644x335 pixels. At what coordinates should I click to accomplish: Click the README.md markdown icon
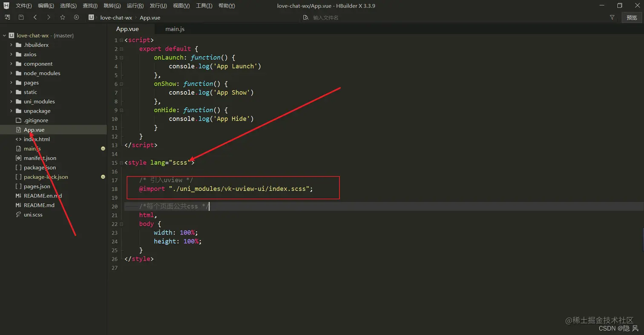[x=18, y=205]
